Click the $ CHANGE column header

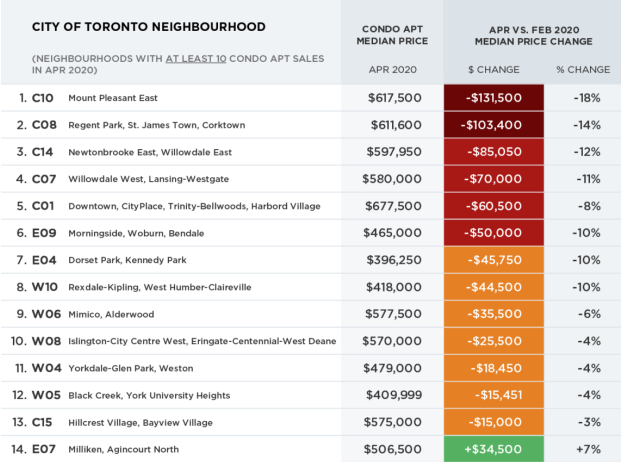pos(493,70)
